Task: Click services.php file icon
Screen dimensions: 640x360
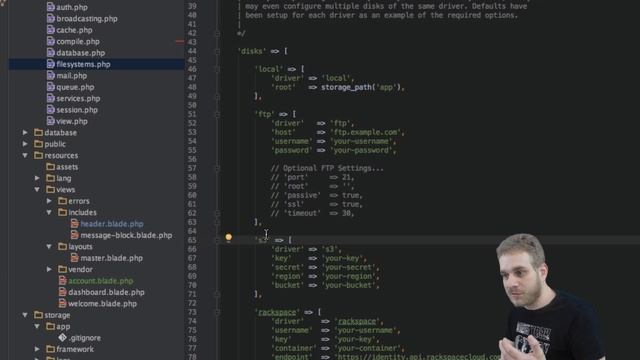Action: coord(51,98)
